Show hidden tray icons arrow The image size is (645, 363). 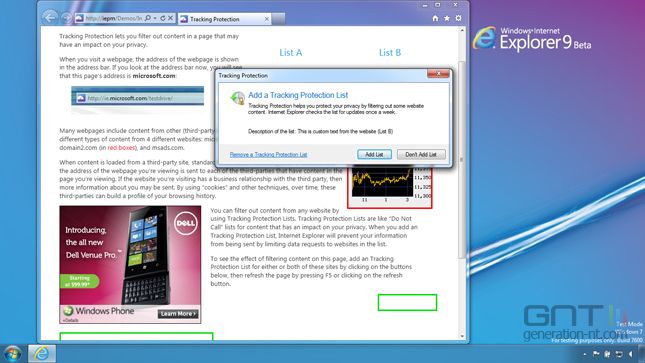[x=585, y=354]
